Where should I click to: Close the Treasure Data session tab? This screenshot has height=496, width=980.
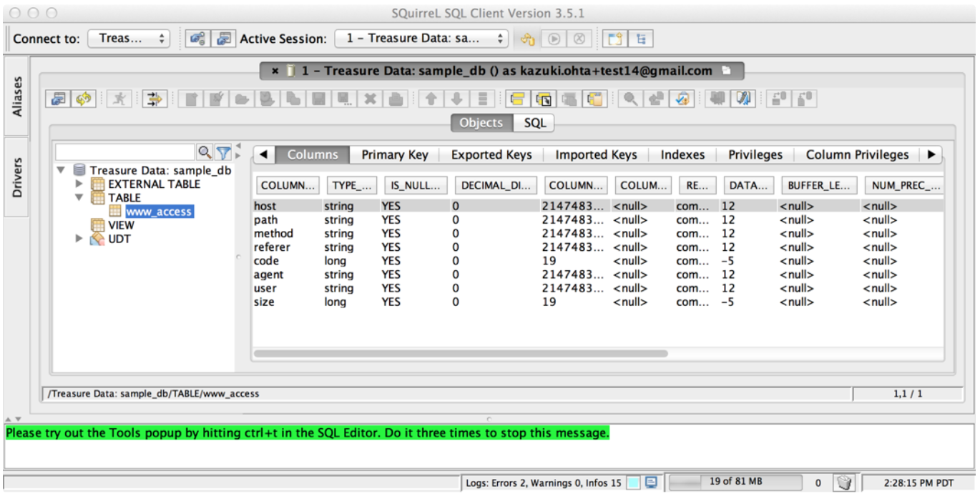pos(275,71)
